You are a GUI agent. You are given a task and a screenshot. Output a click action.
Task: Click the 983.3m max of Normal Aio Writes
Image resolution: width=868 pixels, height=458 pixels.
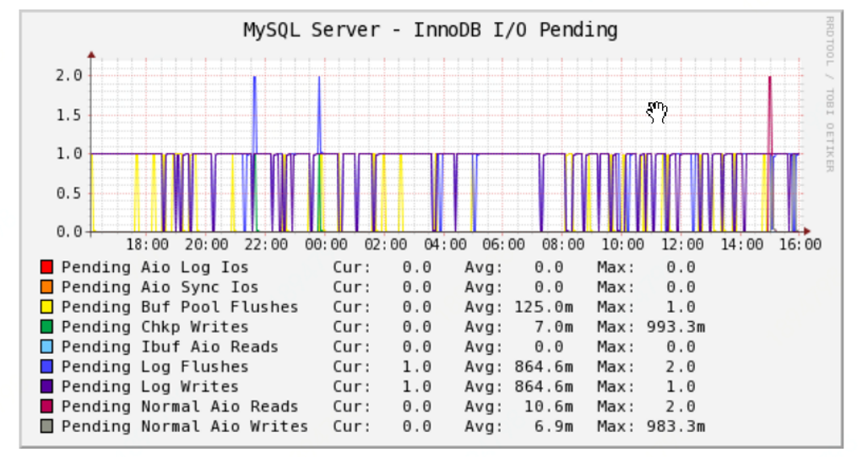point(675,427)
